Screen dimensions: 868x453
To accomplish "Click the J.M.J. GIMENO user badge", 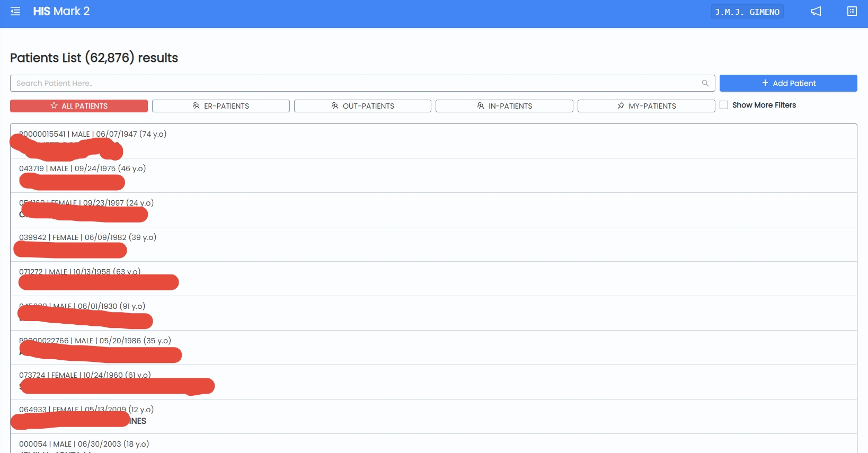I will coord(747,12).
